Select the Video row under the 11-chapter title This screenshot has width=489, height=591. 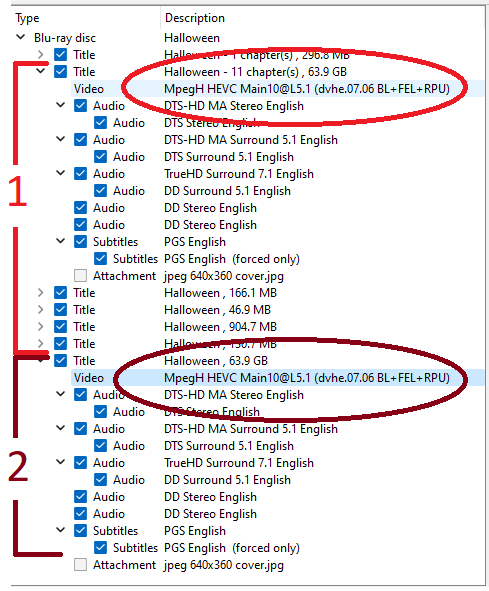point(277,89)
